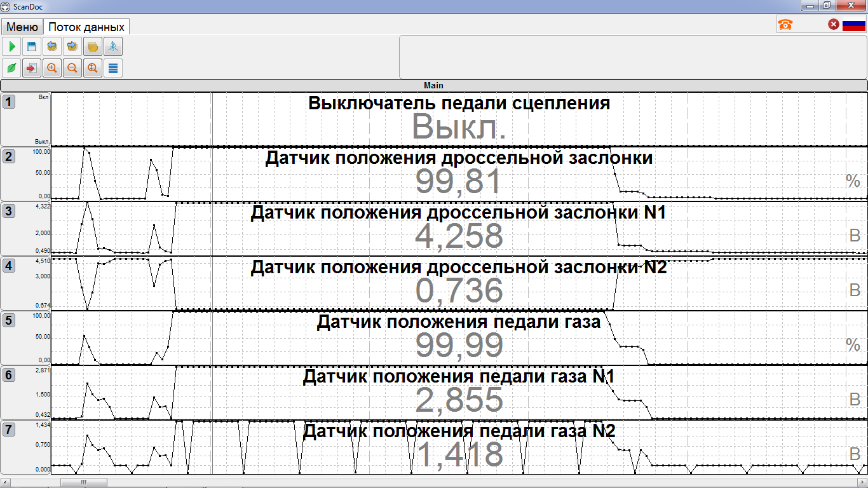Select channel number 2 button
This screenshot has width=868, height=488.
[9, 156]
